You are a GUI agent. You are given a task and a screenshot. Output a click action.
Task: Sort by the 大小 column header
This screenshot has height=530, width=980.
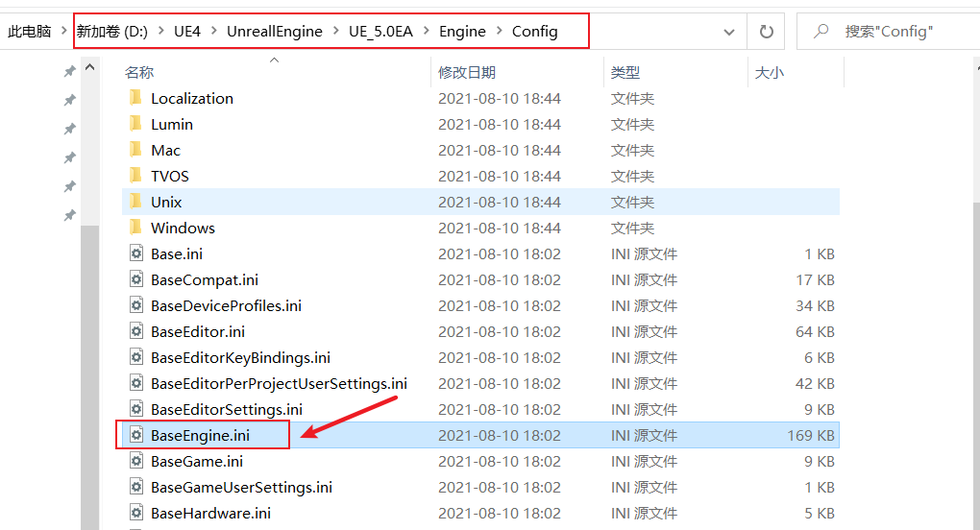click(769, 72)
